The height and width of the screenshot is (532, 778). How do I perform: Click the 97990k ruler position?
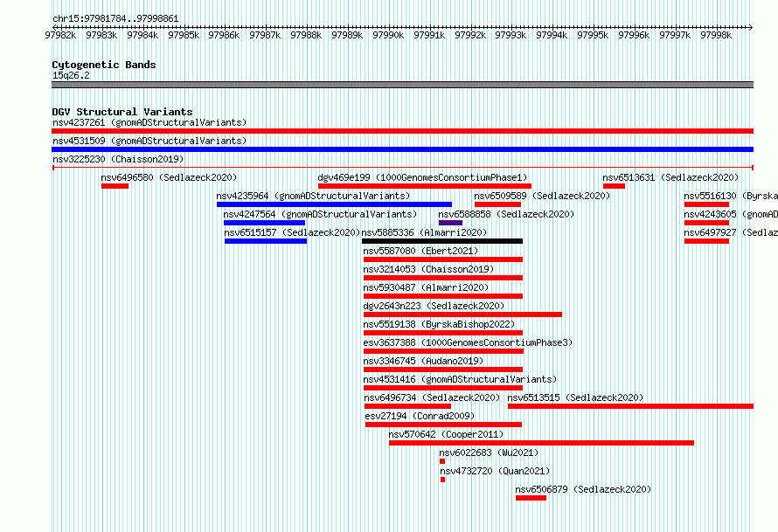[x=388, y=35]
